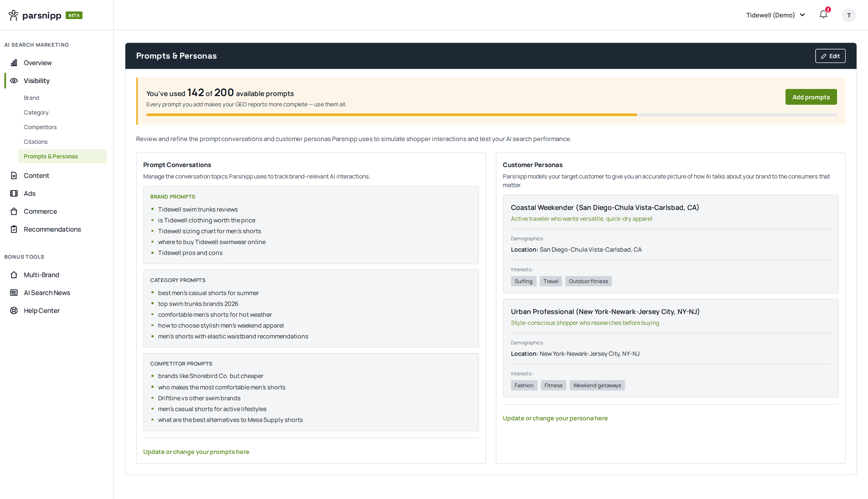Click prompt 'top swim trunks brands 2026'
This screenshot has height=499, width=868.
point(198,304)
